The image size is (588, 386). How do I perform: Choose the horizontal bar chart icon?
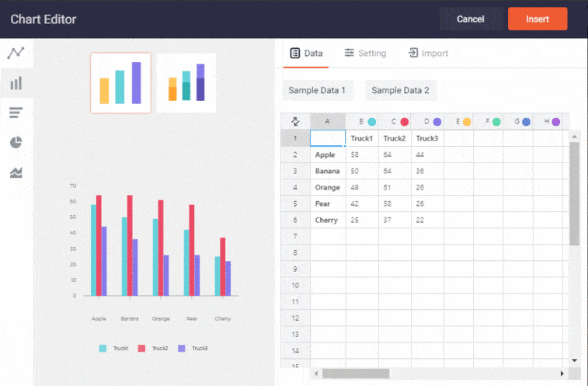pos(16,113)
